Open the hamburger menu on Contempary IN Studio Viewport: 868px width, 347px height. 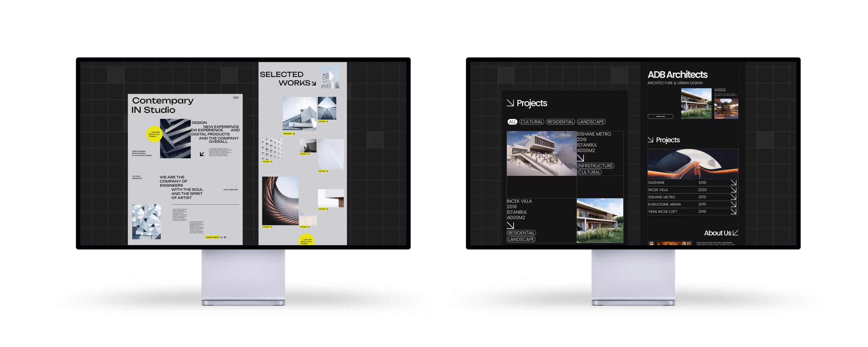coord(236,98)
